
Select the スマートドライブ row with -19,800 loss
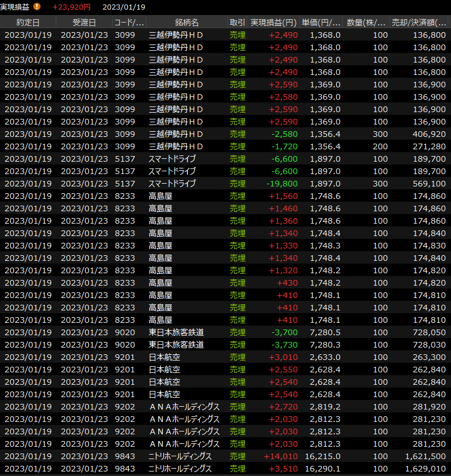[225, 184]
